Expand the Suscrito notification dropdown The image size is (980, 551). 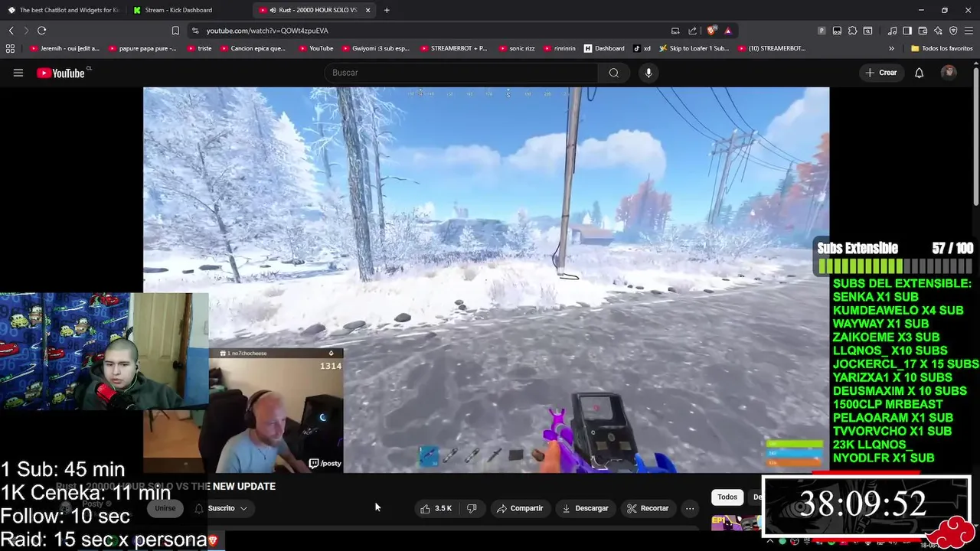pyautogui.click(x=221, y=508)
